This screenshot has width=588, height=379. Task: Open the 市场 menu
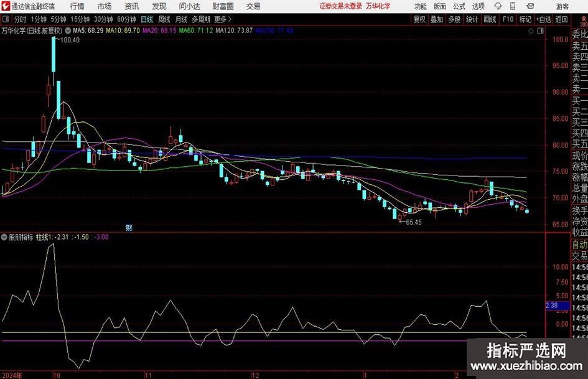(105, 6)
